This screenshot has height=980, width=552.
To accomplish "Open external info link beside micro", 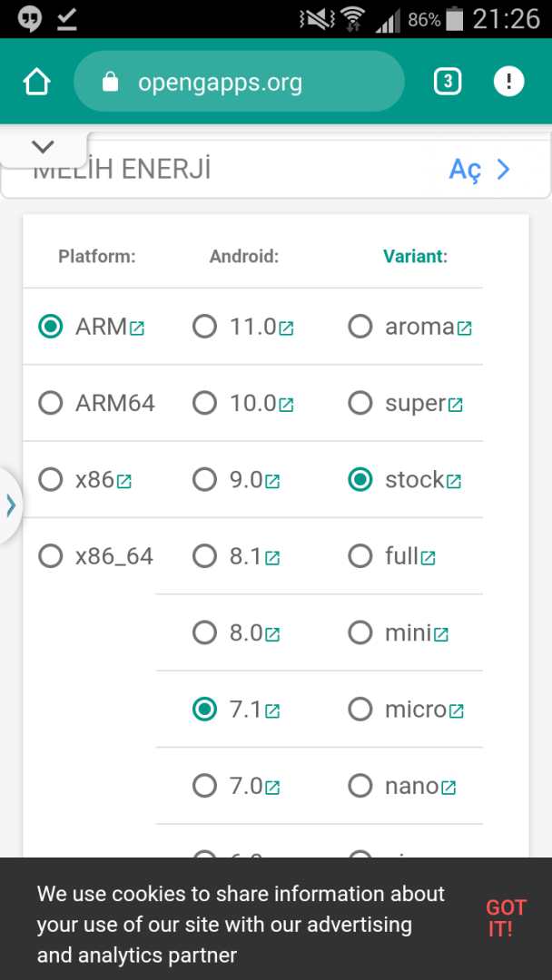I will tap(457, 710).
